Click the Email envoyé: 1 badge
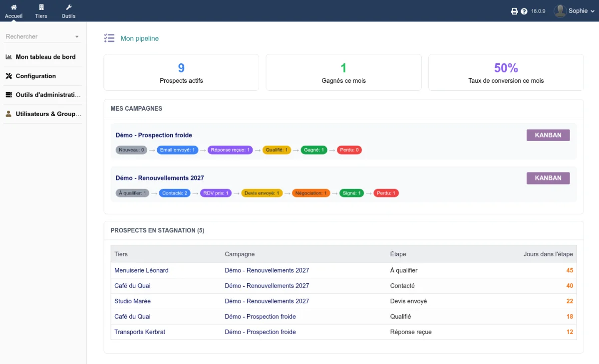 (x=177, y=150)
